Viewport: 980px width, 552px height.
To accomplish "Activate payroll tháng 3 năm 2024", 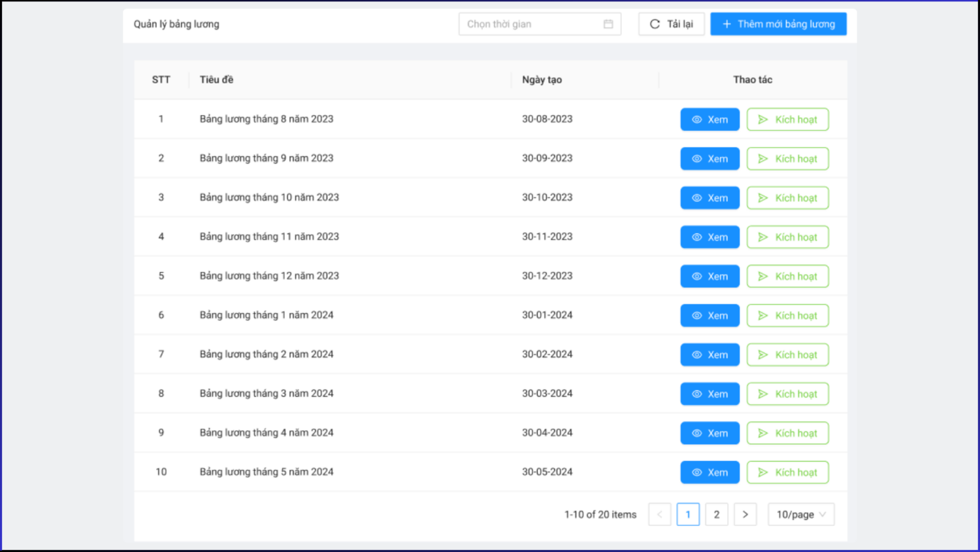I will point(787,394).
